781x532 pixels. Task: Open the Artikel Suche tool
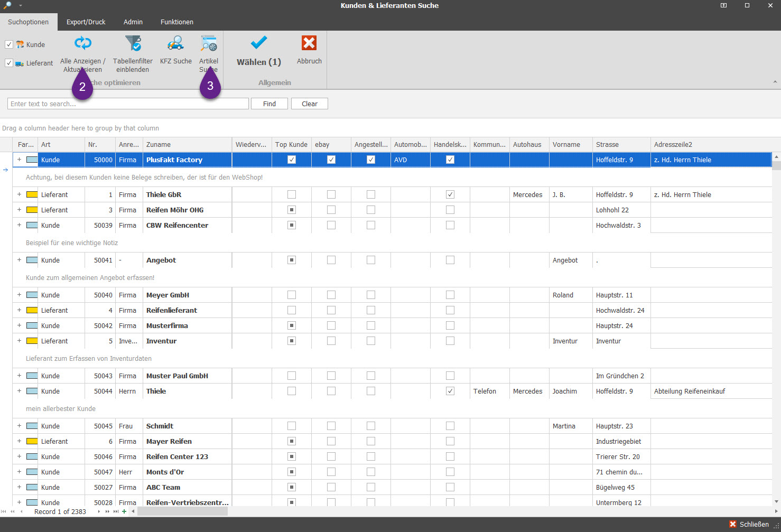(x=209, y=43)
